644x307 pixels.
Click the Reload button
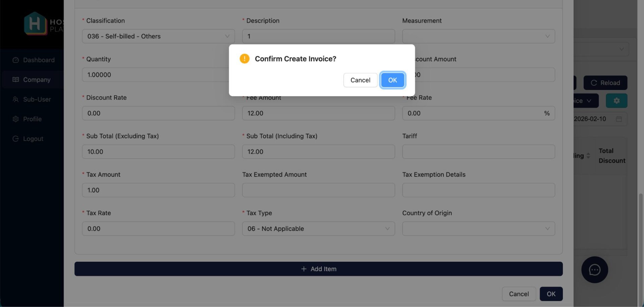605,83
